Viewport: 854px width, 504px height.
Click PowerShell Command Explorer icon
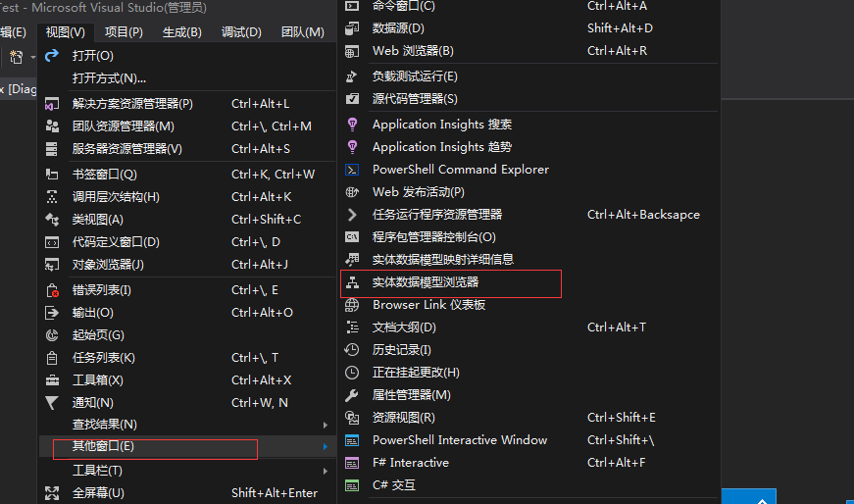point(352,170)
